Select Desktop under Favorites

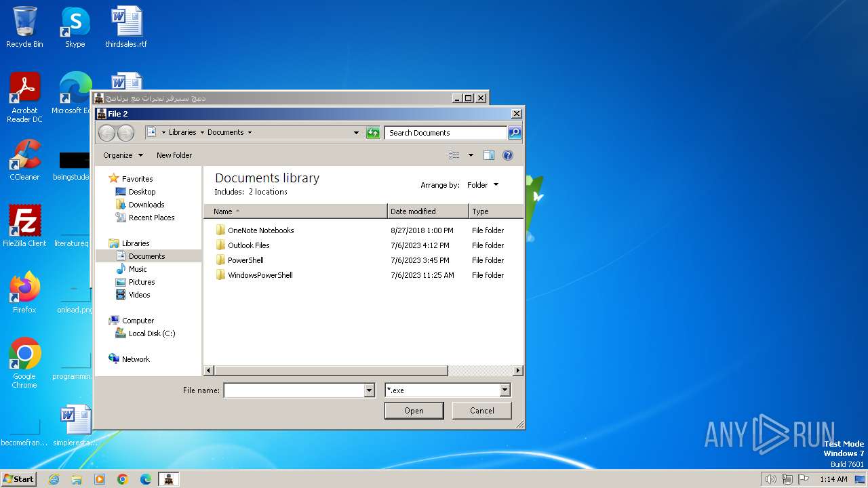[136, 192]
